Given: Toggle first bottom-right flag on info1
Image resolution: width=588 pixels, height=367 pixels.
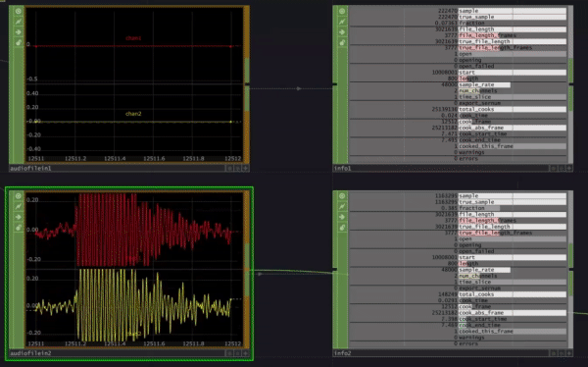Looking at the screenshot, I should [553, 168].
